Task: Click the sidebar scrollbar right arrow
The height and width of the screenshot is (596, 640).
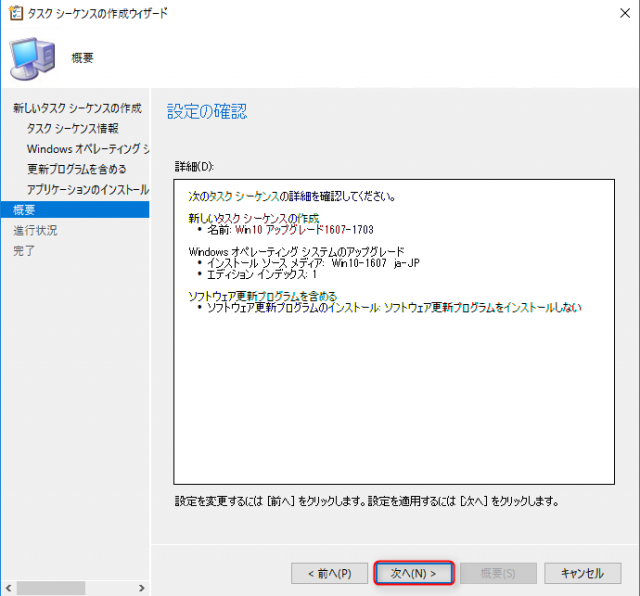Action: tap(141, 588)
